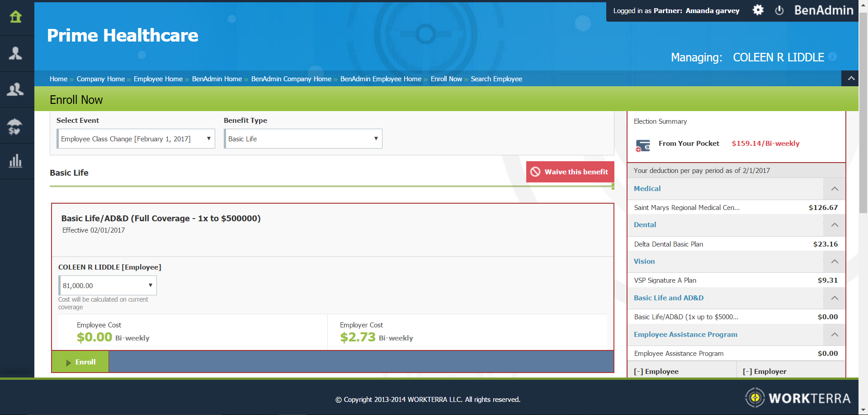Open the home icon in left sidebar
The image size is (868, 415).
click(x=16, y=17)
